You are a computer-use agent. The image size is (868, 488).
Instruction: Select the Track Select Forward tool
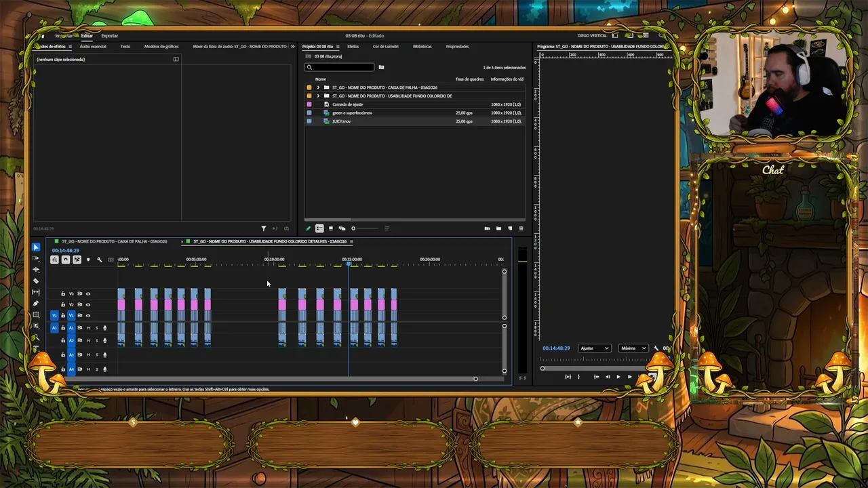click(36, 258)
